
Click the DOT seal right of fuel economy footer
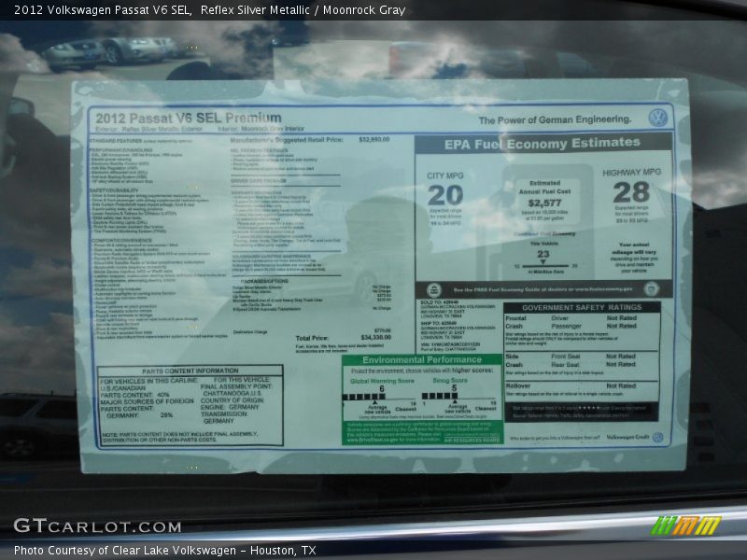pyautogui.click(x=652, y=289)
